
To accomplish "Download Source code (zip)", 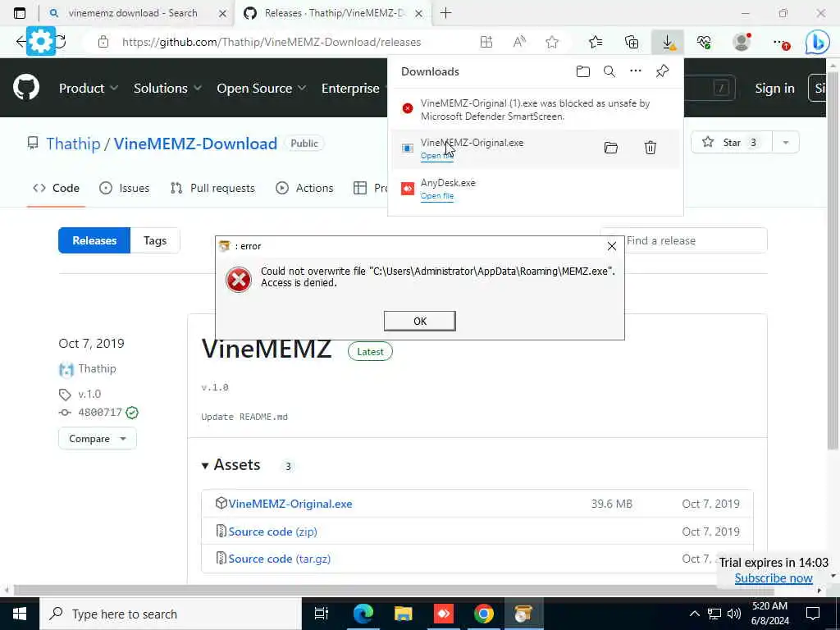I will tap(272, 532).
